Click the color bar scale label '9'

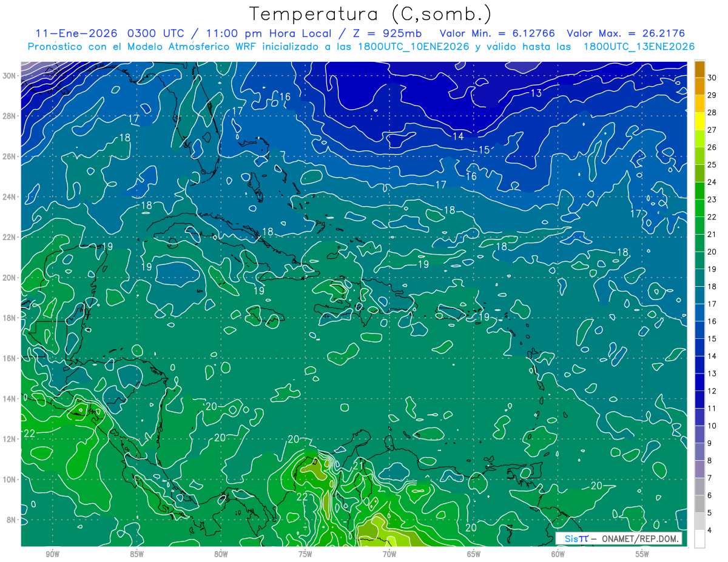pos(709,443)
